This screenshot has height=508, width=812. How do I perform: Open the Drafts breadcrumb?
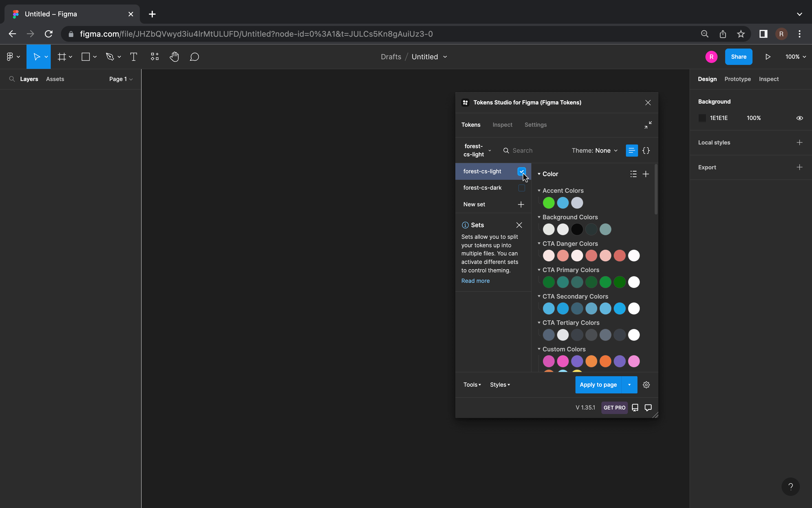point(391,57)
